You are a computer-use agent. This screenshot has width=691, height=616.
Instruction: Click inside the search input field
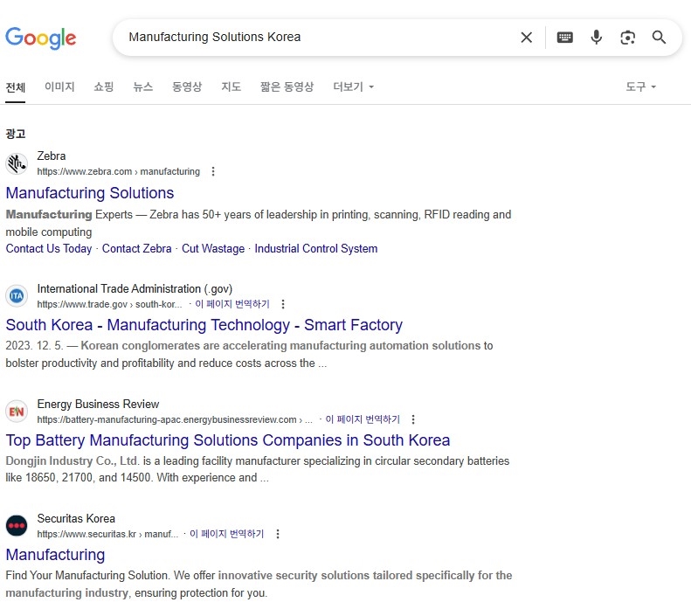[314, 38]
